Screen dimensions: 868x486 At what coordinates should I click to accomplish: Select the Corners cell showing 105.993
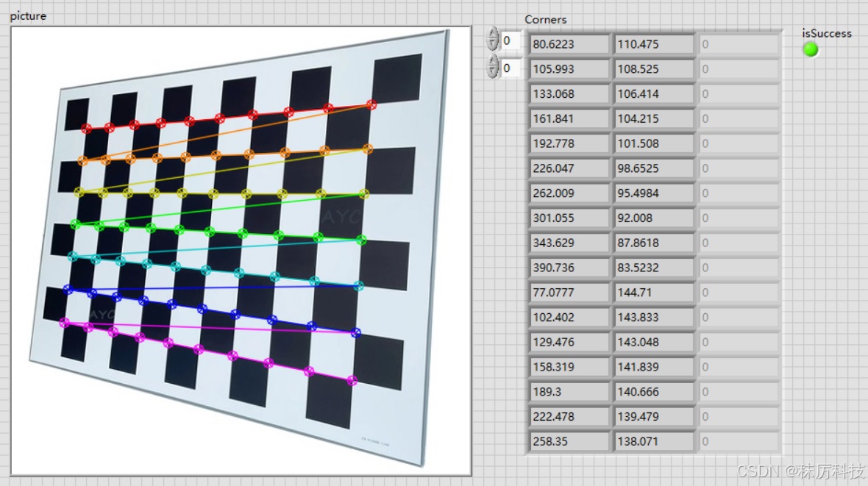[569, 69]
